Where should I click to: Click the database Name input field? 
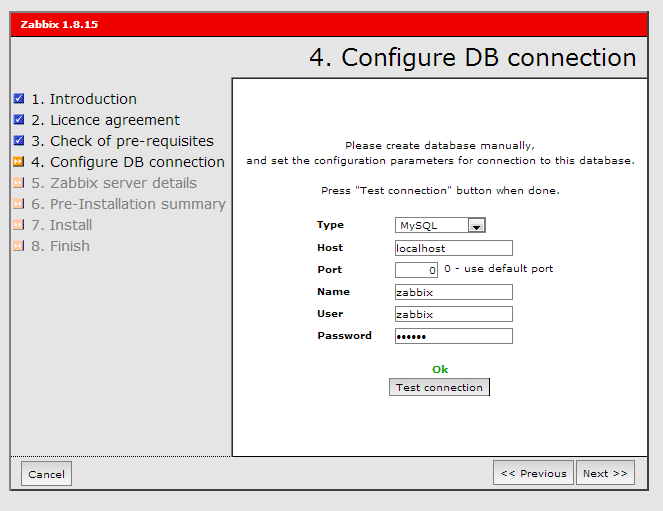(453, 292)
